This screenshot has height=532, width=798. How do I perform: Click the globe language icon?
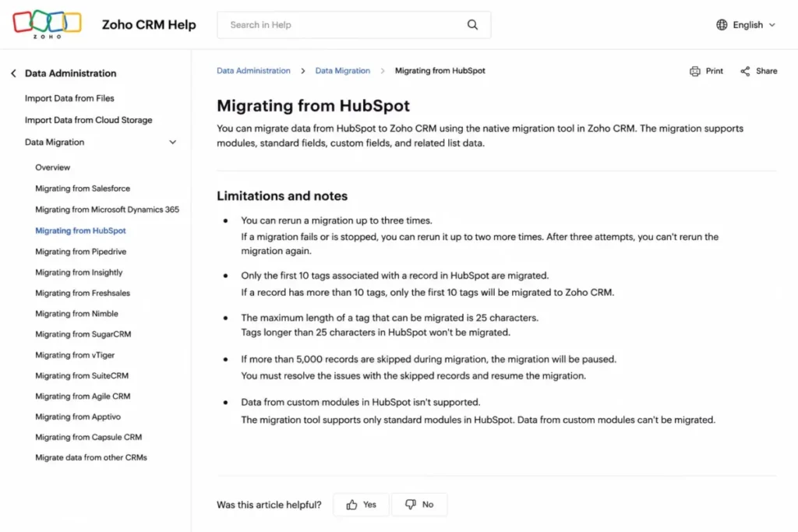[x=722, y=24]
